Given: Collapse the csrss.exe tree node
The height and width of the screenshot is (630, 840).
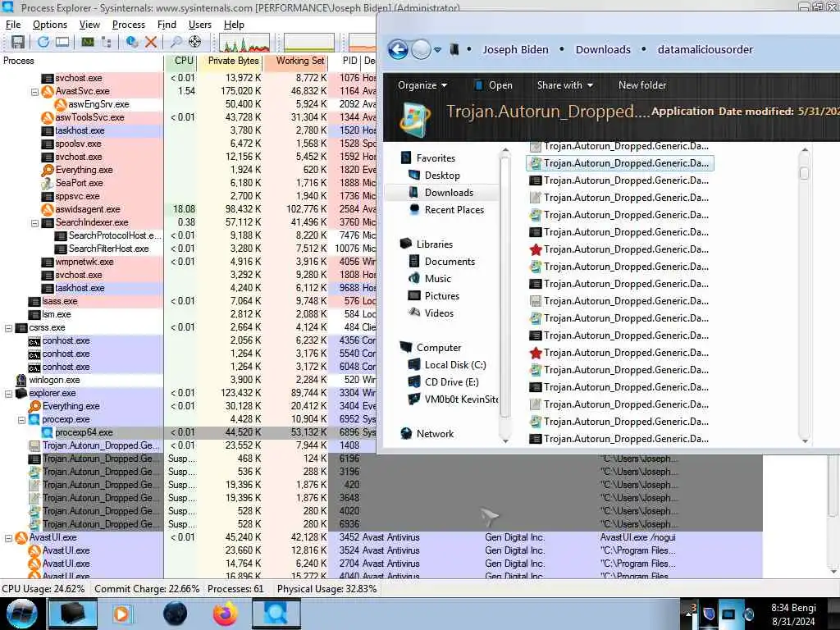Looking at the screenshot, I should coord(8,328).
